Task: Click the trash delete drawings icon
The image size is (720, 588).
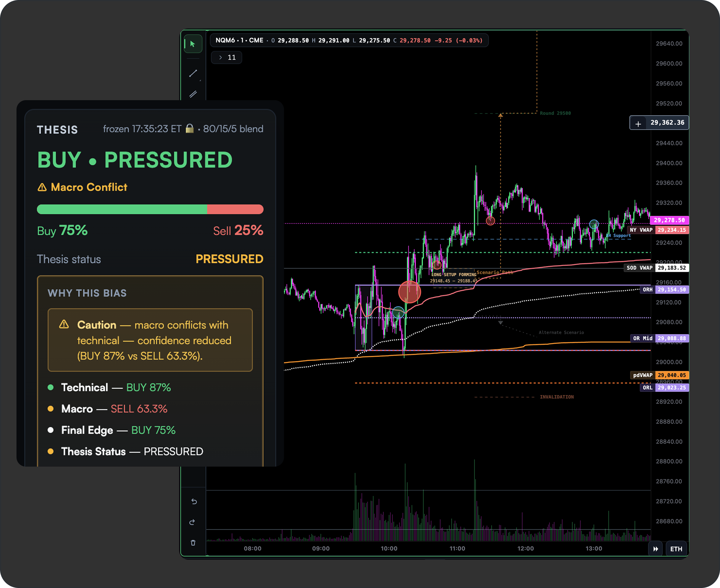Action: 193,543
